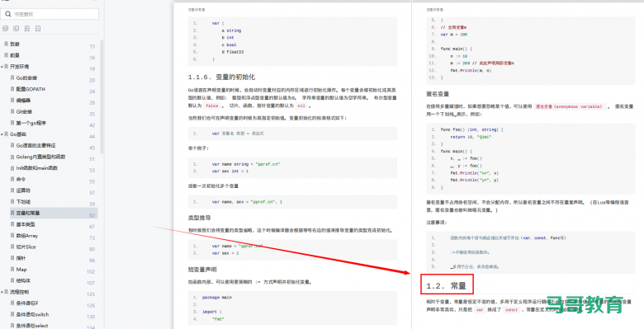644x329 pixels.
Task: Click the inline code word false
Action: [212, 106]
